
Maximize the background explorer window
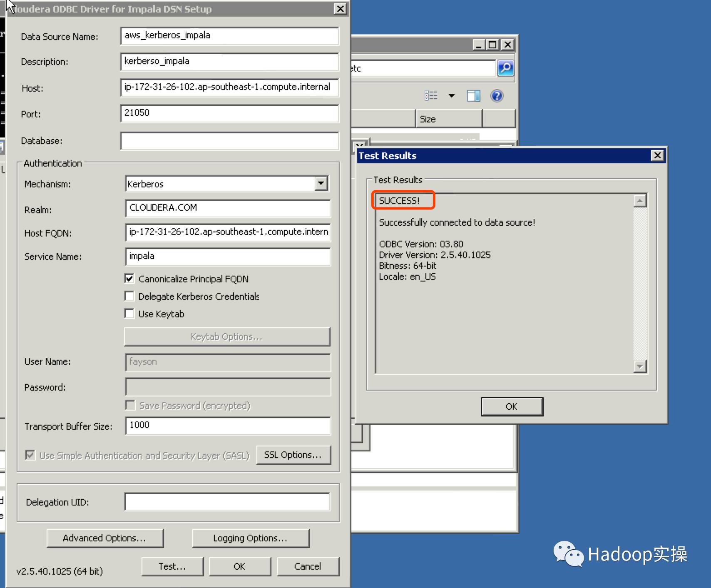493,45
